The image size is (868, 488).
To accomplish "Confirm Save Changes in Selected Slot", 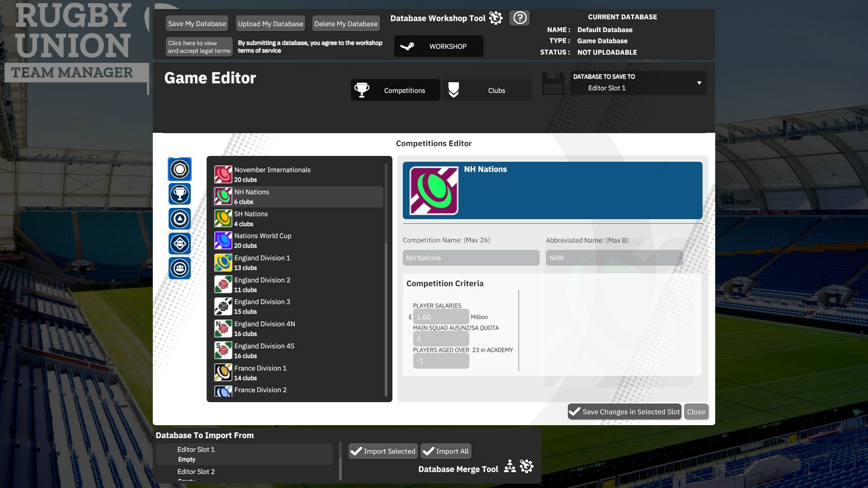I will click(624, 412).
